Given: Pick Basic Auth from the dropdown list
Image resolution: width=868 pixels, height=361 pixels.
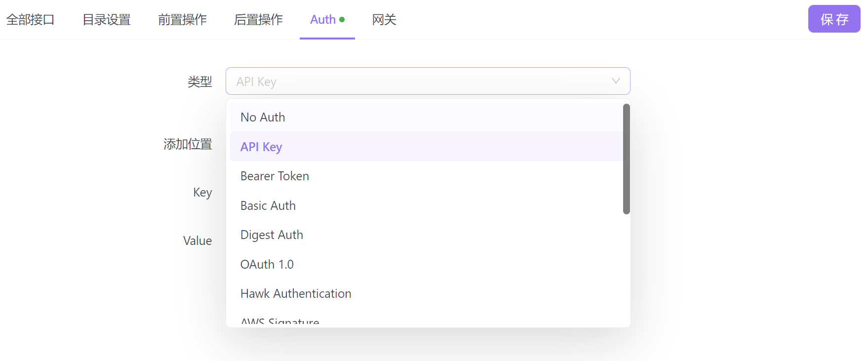Looking at the screenshot, I should tap(268, 205).
